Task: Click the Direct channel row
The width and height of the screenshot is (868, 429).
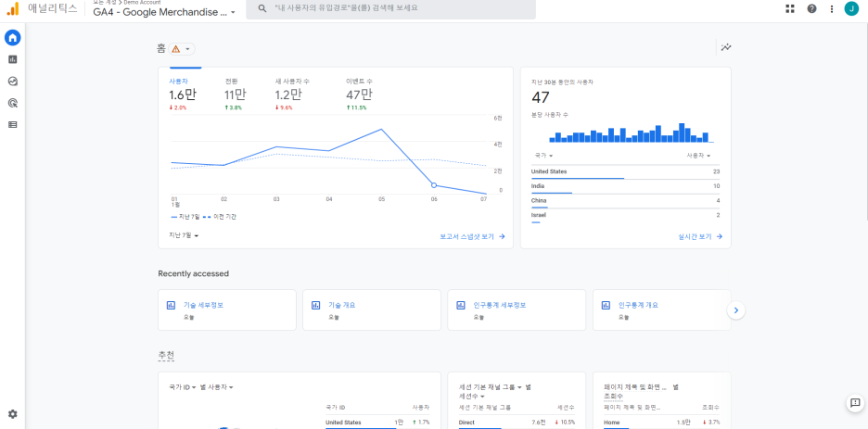Action: (x=517, y=423)
